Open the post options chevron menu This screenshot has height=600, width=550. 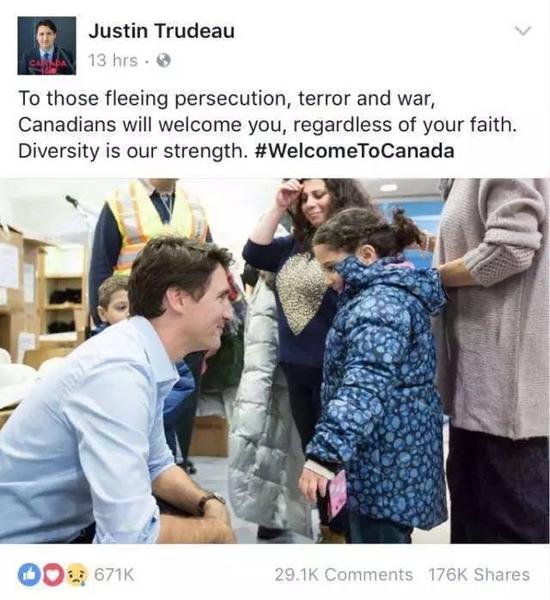(523, 31)
